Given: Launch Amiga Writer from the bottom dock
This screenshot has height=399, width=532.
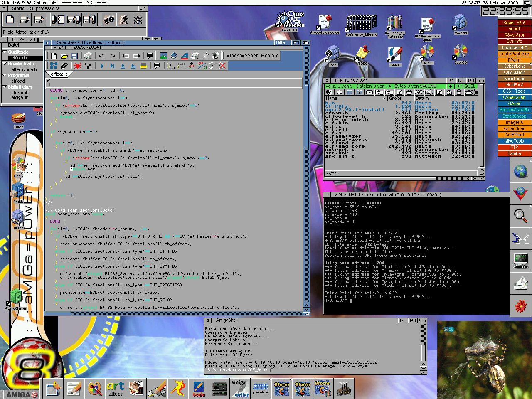Looking at the screenshot, I should (x=240, y=389).
